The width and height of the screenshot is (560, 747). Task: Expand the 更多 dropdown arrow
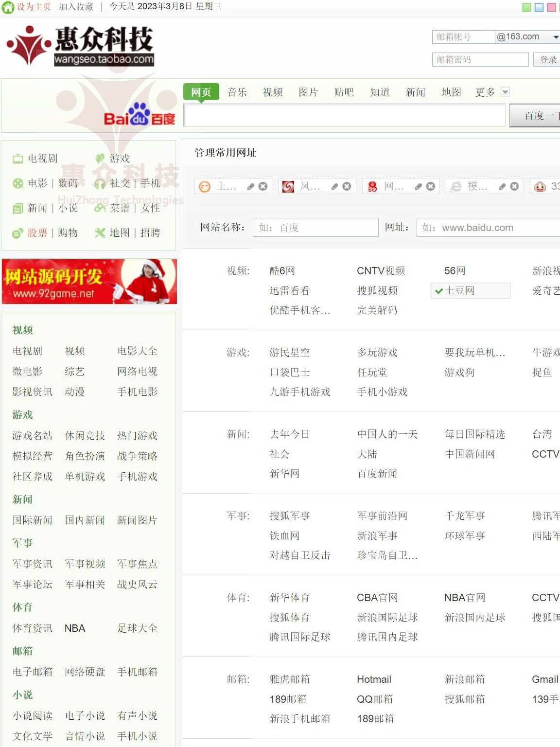click(505, 92)
